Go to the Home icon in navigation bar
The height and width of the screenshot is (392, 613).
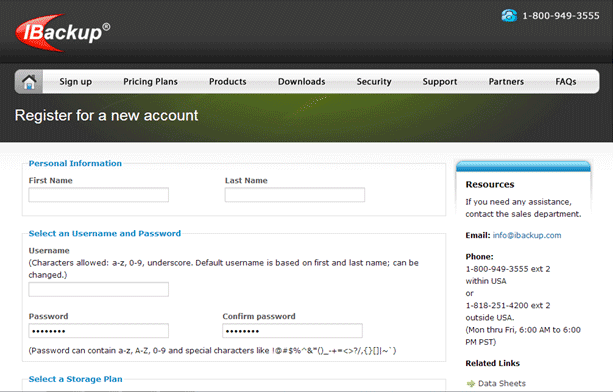point(29,82)
